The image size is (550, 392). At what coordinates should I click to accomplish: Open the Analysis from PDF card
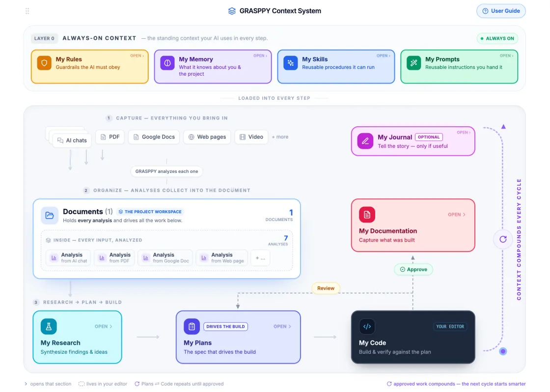pyautogui.click(x=115, y=257)
